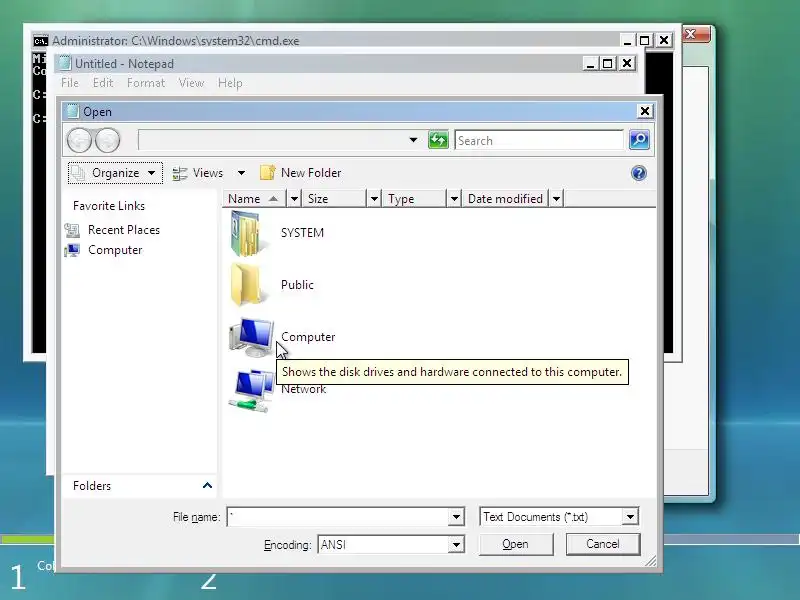Open the Notepad Edit menu

coord(103,83)
